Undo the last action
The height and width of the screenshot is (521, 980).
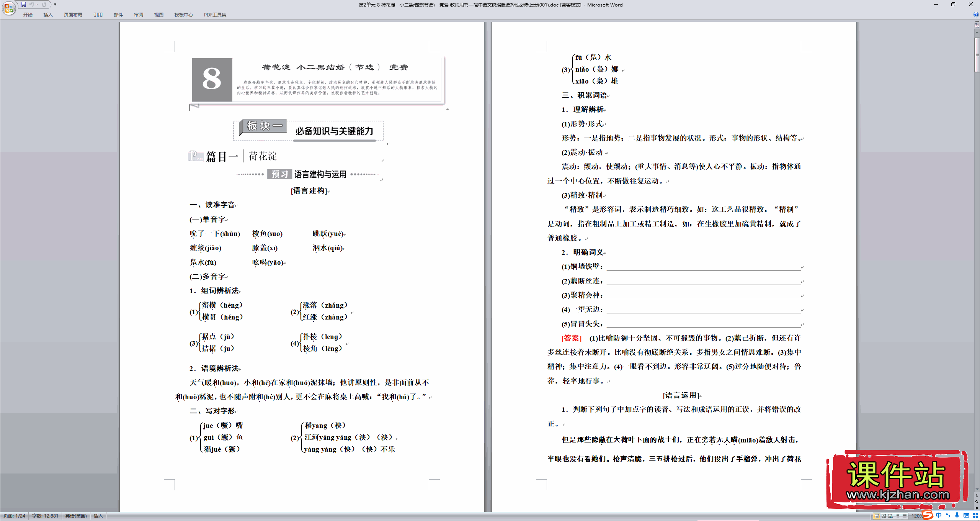tap(32, 5)
